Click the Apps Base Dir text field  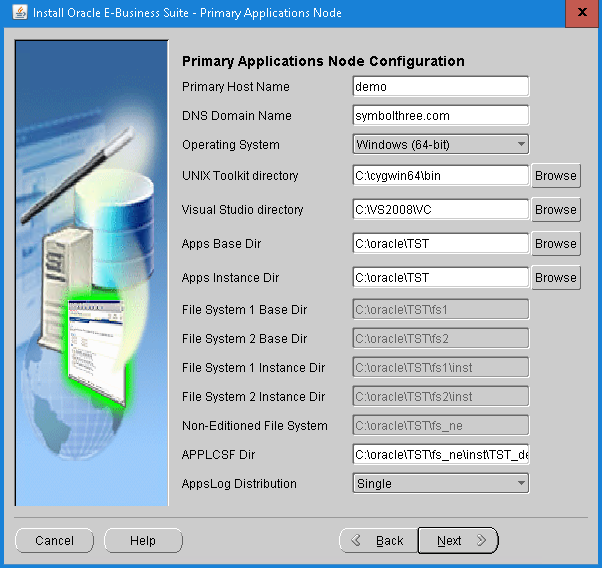pos(441,244)
